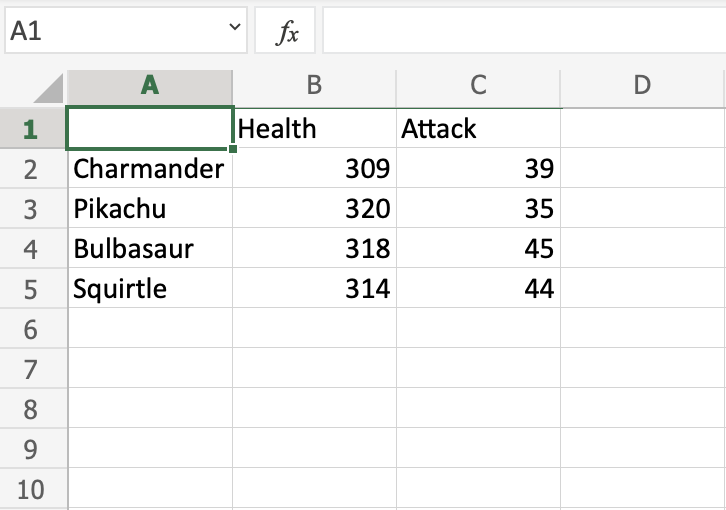Screen dimensions: 726x510
Task: Select Squirtle's health value 314
Action: pyautogui.click(x=314, y=290)
